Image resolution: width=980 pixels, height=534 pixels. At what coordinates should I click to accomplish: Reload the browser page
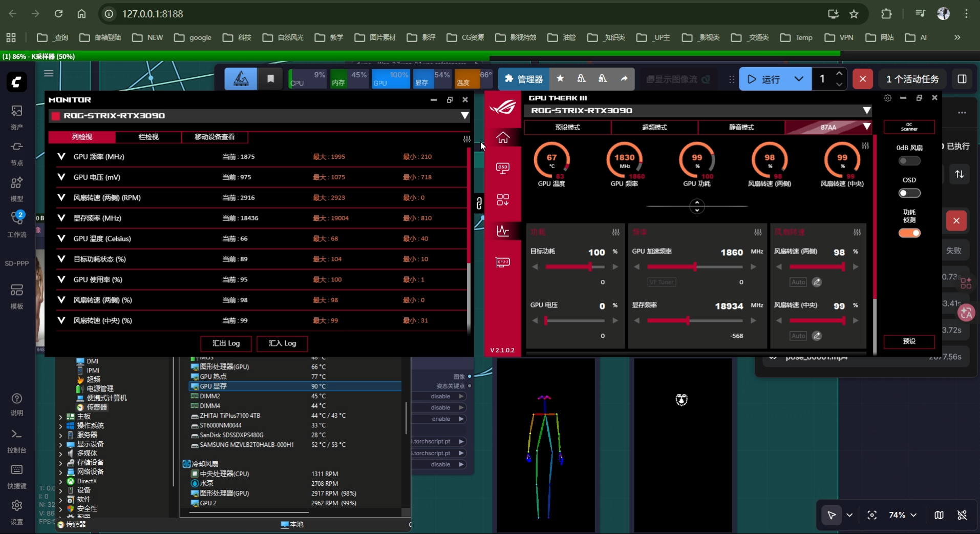58,14
